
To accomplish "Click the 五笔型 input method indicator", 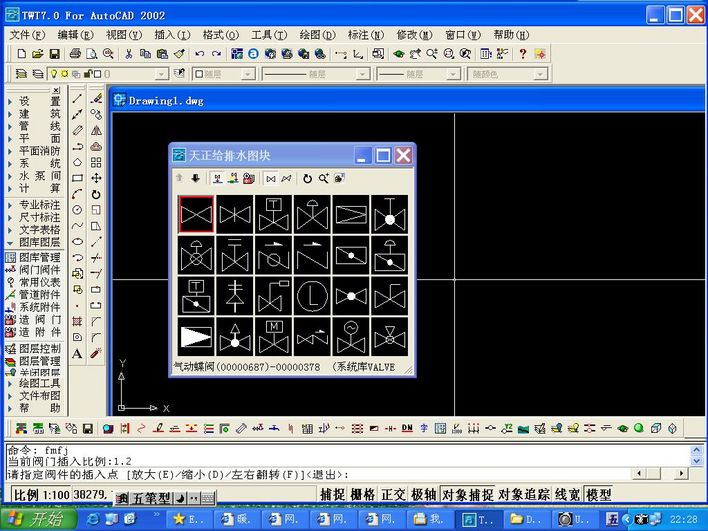I will click(x=151, y=498).
